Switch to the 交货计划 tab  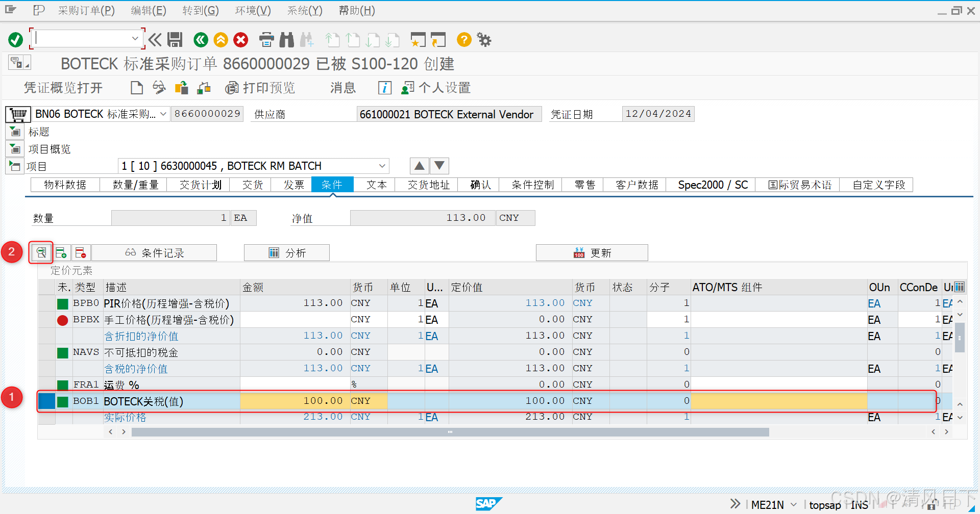click(x=200, y=185)
